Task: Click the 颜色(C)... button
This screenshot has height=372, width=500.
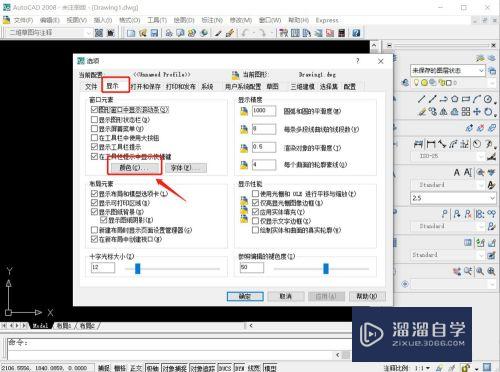Action: coord(135,168)
